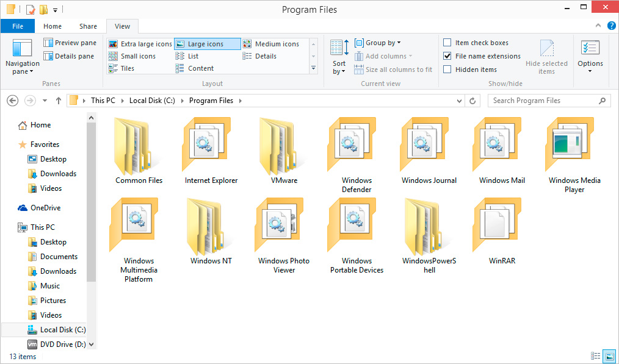The image size is (619, 364).
Task: Select the Windows NT folder
Action: pos(211,231)
